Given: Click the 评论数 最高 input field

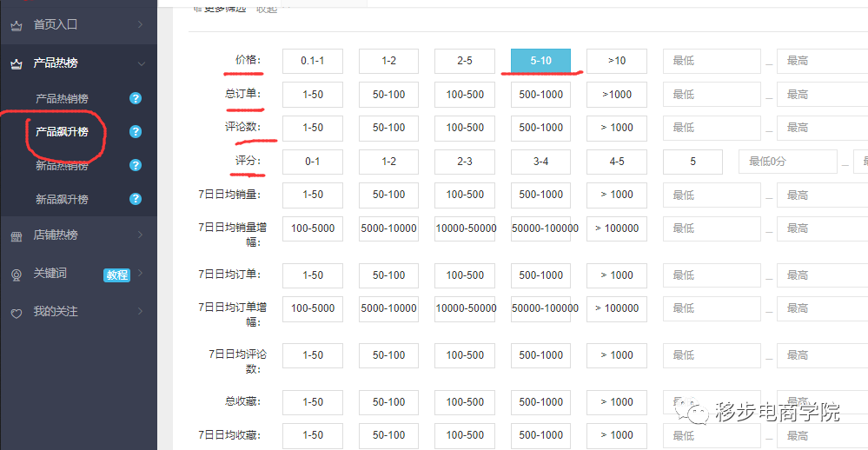Looking at the screenshot, I should (x=822, y=128).
